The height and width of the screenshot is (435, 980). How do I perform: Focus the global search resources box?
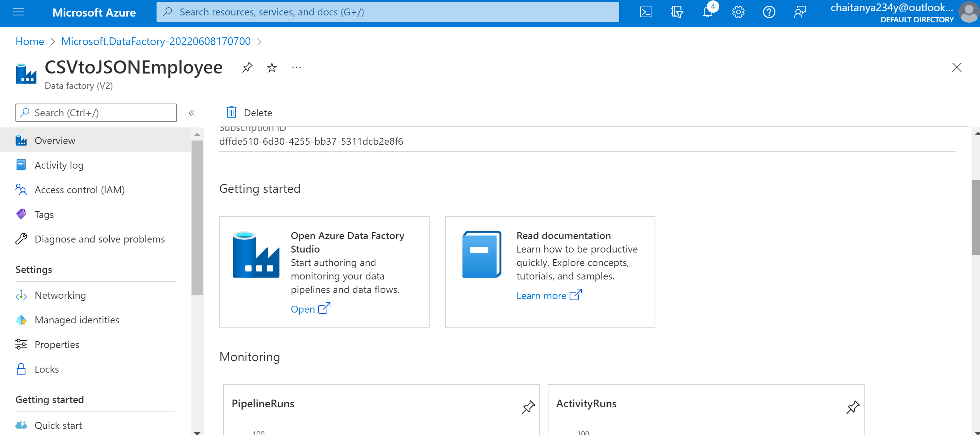(x=388, y=12)
